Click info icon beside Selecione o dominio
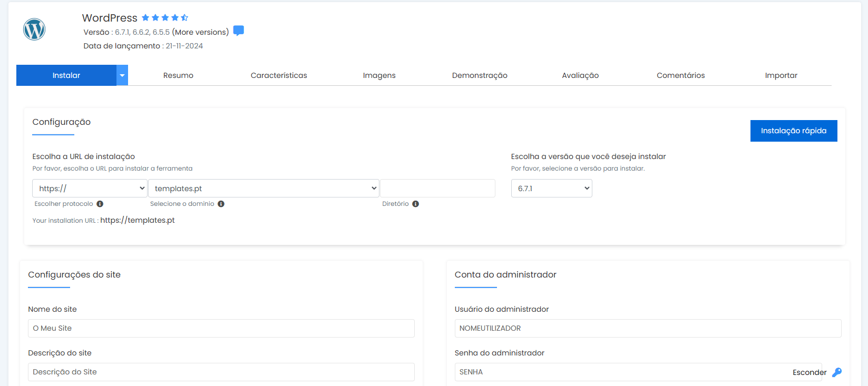Screen dimensions: 868x386 221,204
